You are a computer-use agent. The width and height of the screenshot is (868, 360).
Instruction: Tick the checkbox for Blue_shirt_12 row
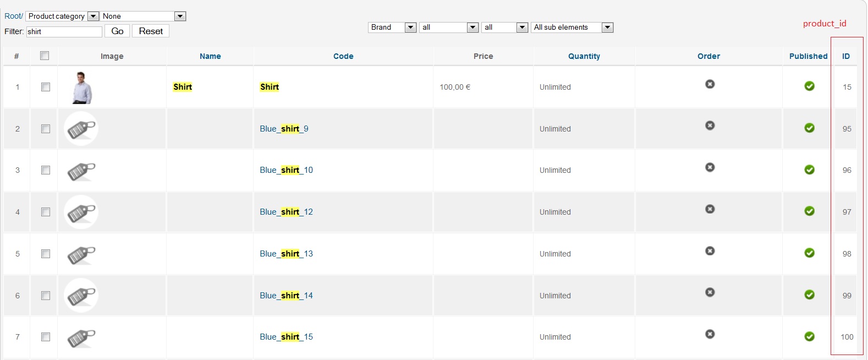coord(46,212)
